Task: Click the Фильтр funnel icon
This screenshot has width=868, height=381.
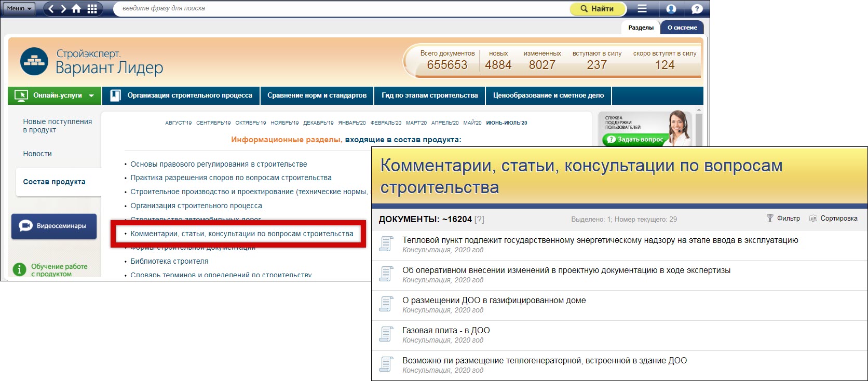Action: point(770,219)
